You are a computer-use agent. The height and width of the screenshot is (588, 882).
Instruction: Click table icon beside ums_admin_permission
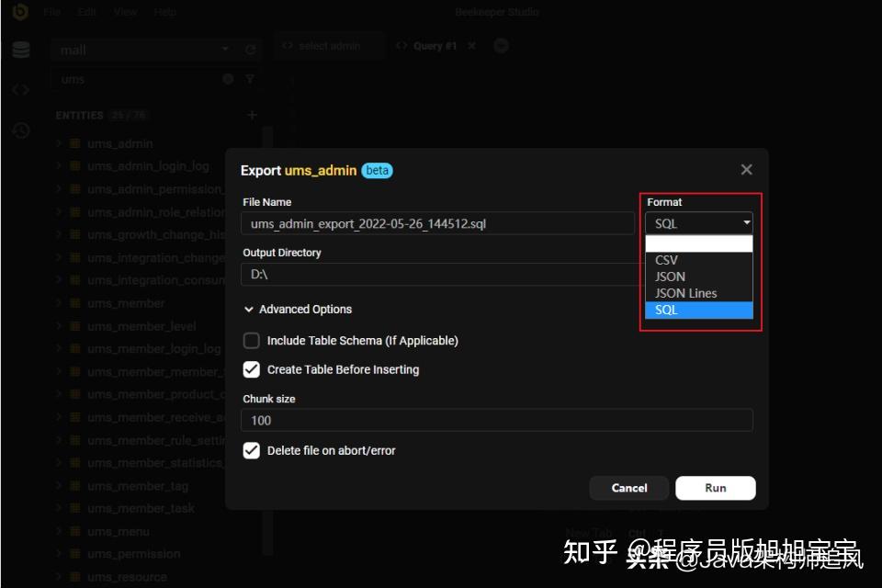pos(74,189)
